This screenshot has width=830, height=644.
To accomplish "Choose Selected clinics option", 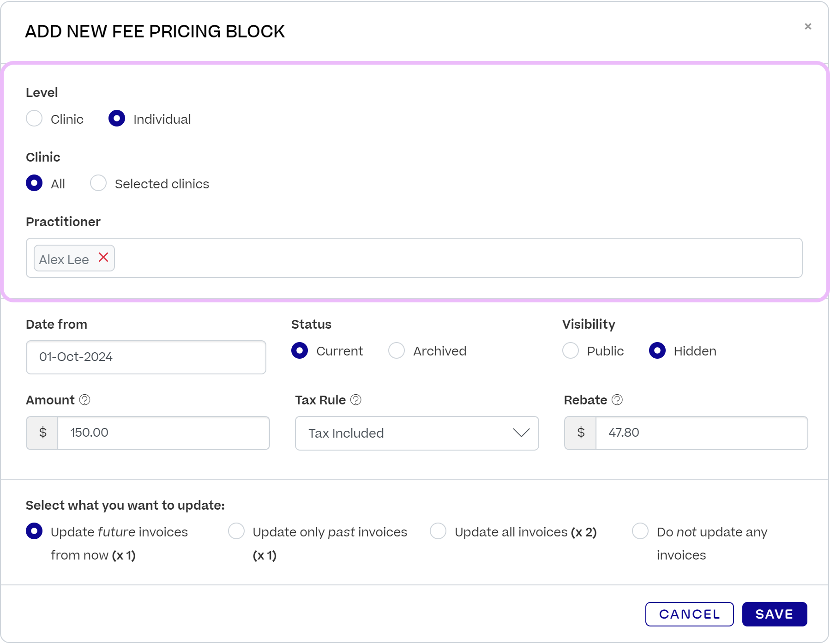I will point(98,183).
